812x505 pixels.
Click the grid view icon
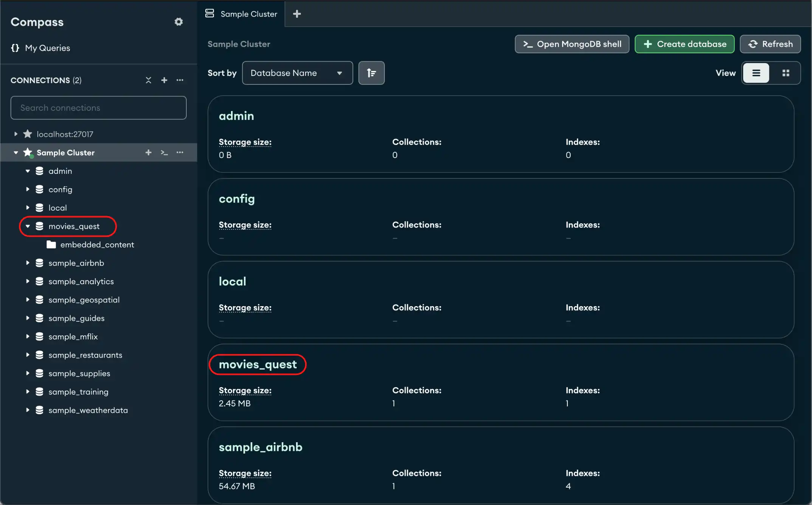click(x=786, y=73)
